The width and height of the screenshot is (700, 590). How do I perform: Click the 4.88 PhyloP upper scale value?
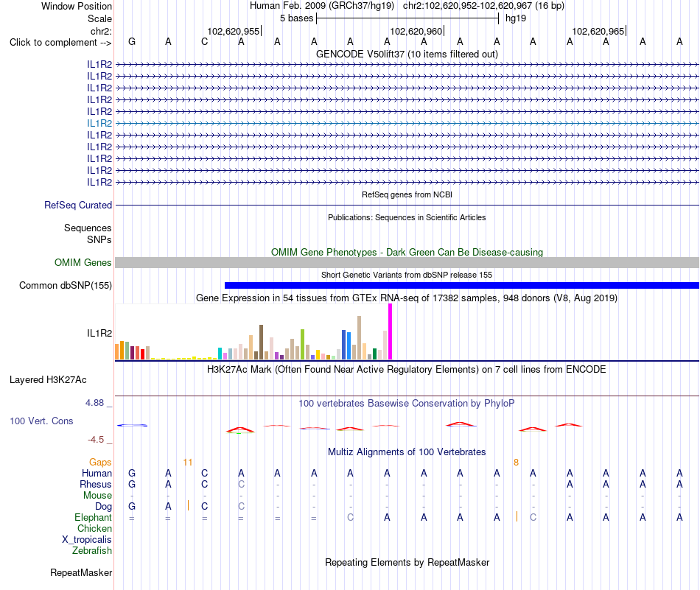click(x=94, y=403)
